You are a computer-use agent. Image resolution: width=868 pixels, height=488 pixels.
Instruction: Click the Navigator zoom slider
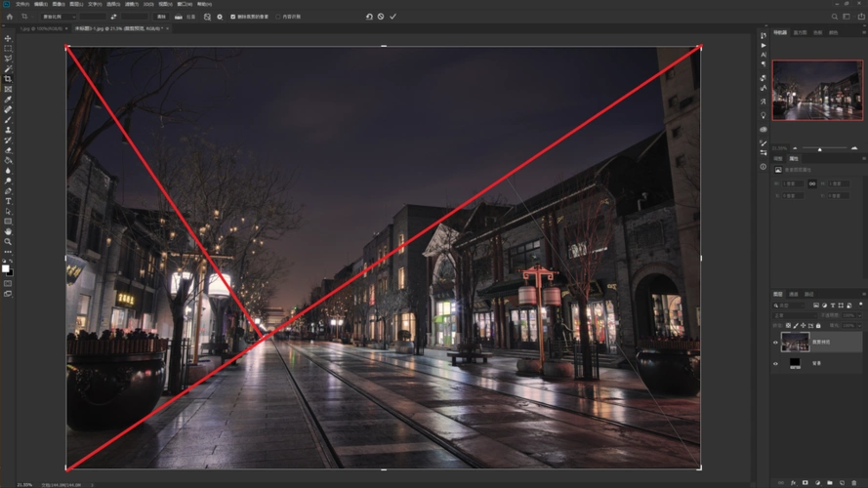point(818,148)
